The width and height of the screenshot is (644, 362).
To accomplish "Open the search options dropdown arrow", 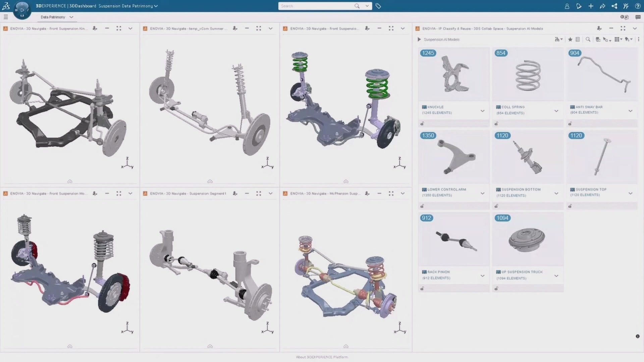I will click(x=367, y=6).
